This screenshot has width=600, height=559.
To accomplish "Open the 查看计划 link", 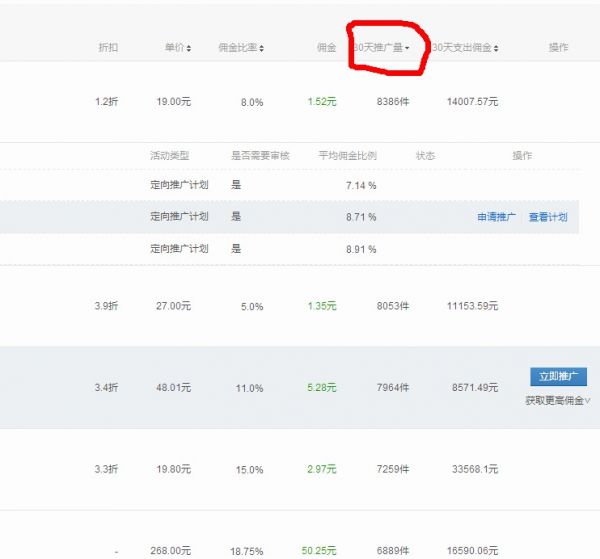I will [548, 217].
